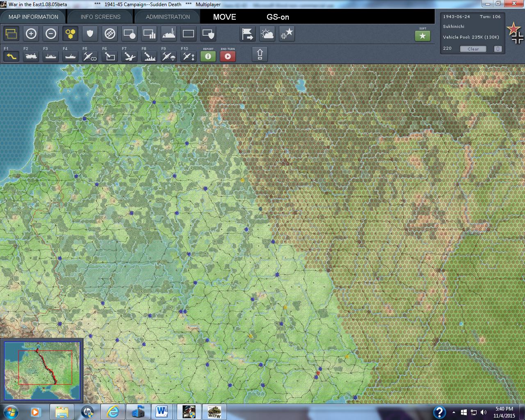Image resolution: width=525 pixels, height=420 pixels.
Task: Select F2 rail transport locomotive icon
Action: click(x=31, y=56)
